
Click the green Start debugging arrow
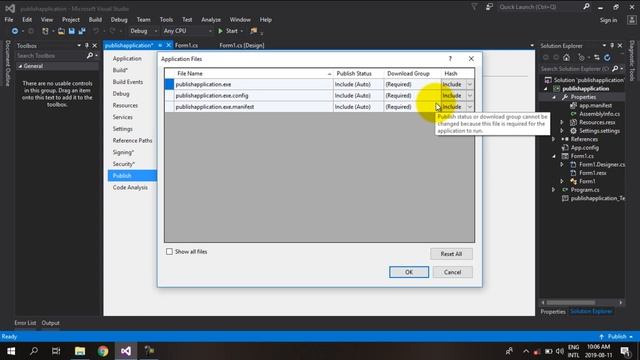[220, 31]
